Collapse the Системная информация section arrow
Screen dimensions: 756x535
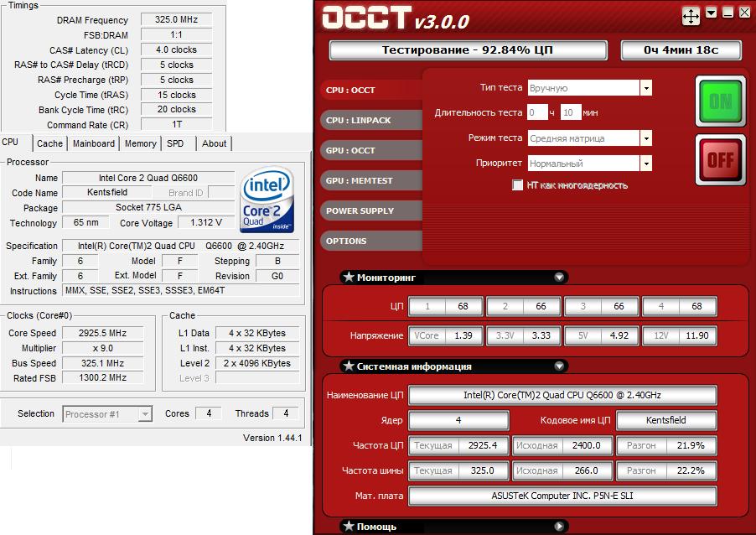point(559,366)
